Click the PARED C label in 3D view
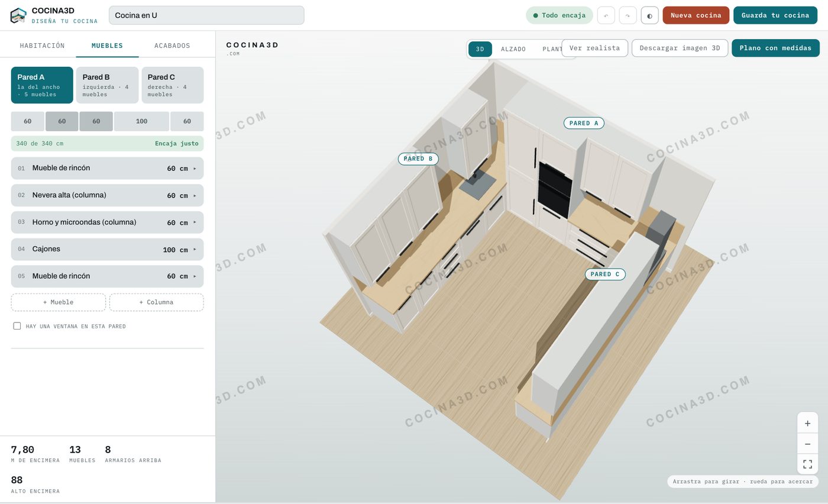The image size is (828, 504). pos(605,274)
